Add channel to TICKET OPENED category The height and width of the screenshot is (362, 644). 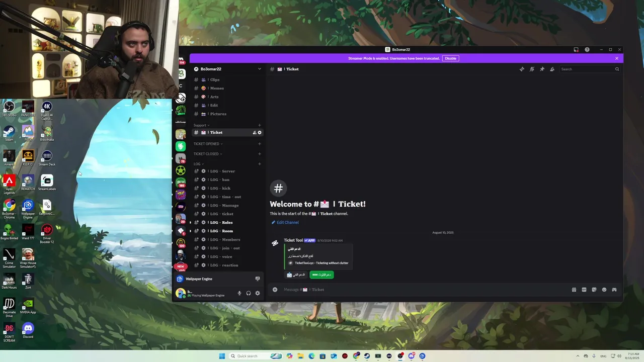(260, 144)
